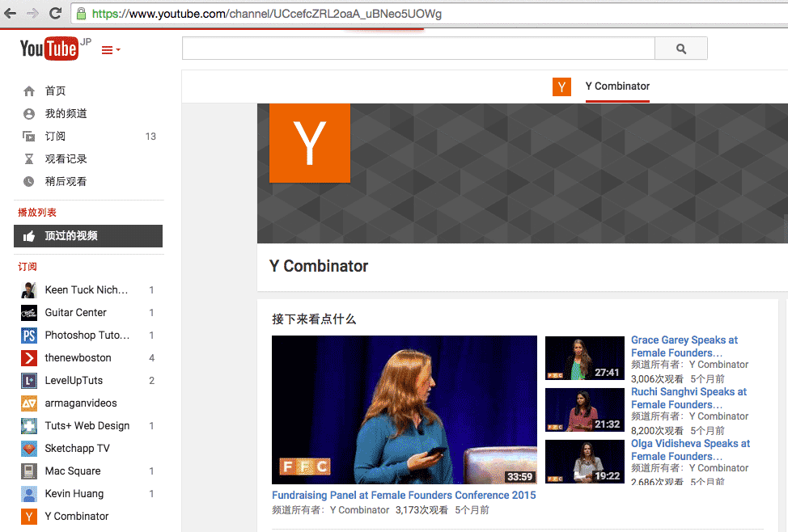Open 我的频道 profile icon
788x532 pixels.
[29, 113]
